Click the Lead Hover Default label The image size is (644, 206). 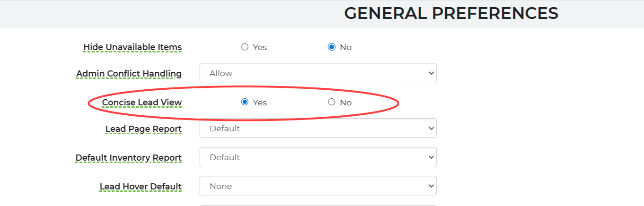point(141,187)
